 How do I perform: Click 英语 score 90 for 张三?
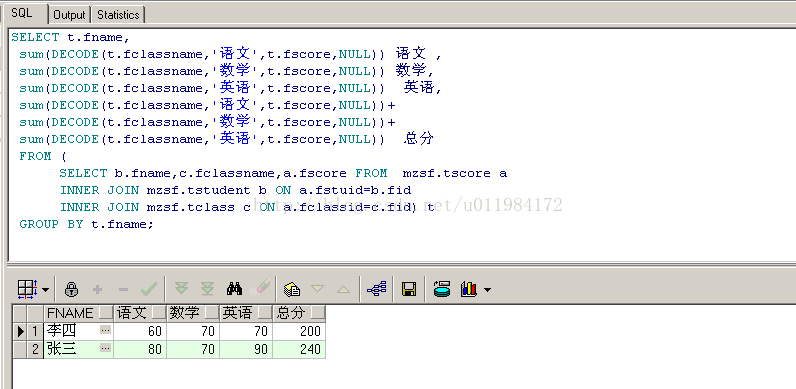point(246,349)
